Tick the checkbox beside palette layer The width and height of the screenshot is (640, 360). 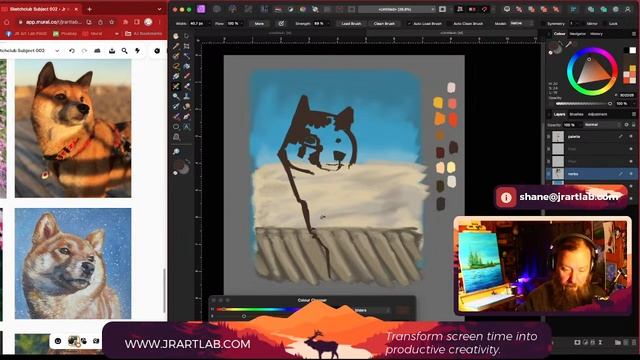[549, 136]
